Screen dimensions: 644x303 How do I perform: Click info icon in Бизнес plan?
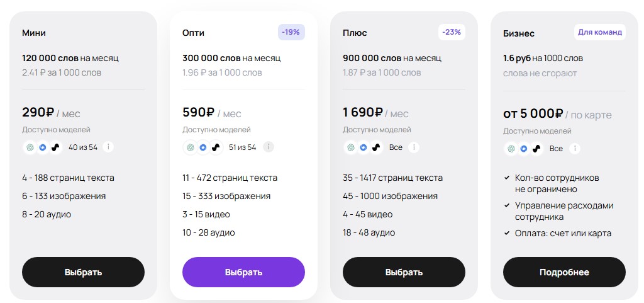click(574, 149)
